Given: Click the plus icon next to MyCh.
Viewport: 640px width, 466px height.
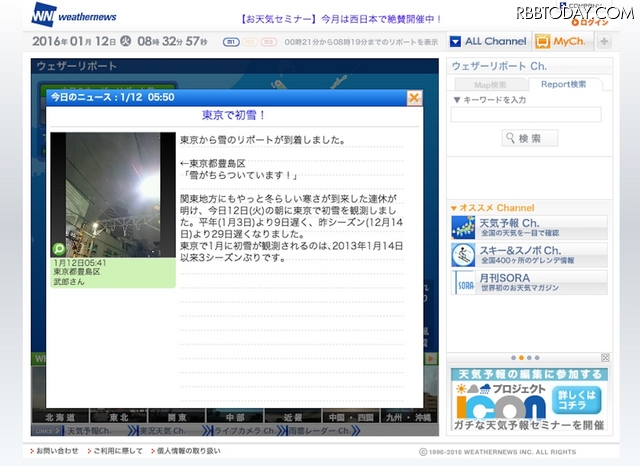Looking at the screenshot, I should coord(604,42).
